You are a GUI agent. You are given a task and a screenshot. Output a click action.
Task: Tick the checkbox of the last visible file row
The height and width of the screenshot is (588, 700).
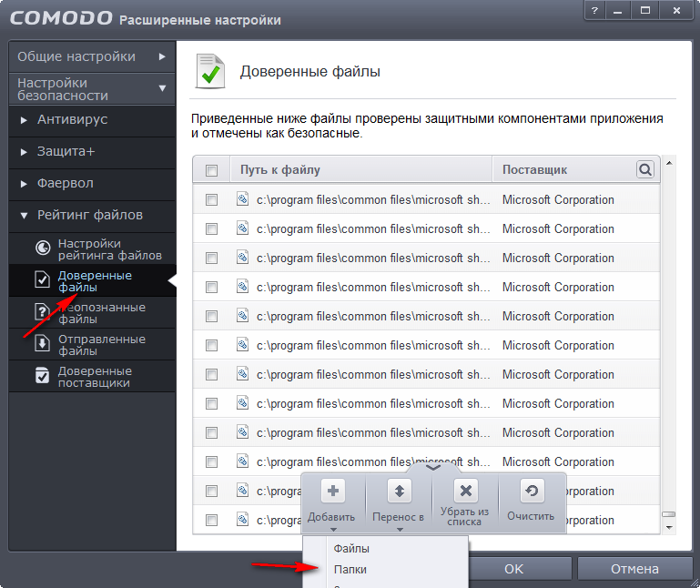coord(211,520)
